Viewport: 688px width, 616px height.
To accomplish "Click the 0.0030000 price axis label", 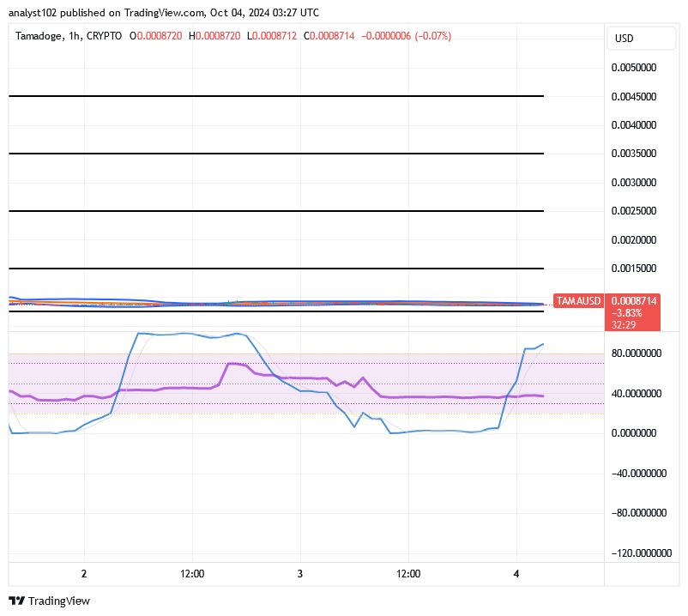I will 634,183.
